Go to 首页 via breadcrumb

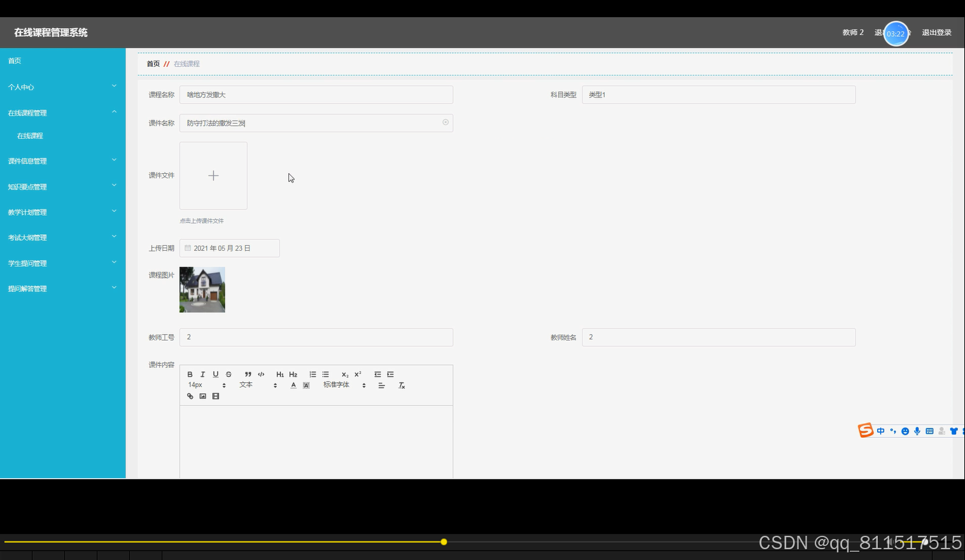coord(153,64)
